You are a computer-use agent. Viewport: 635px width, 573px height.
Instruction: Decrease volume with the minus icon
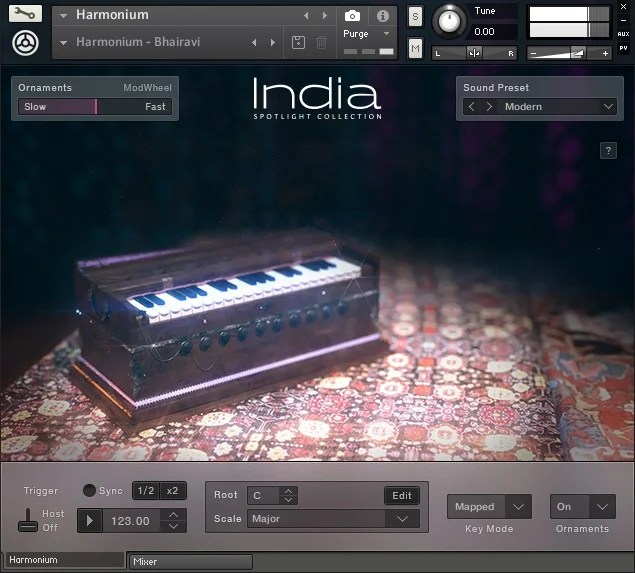533,53
